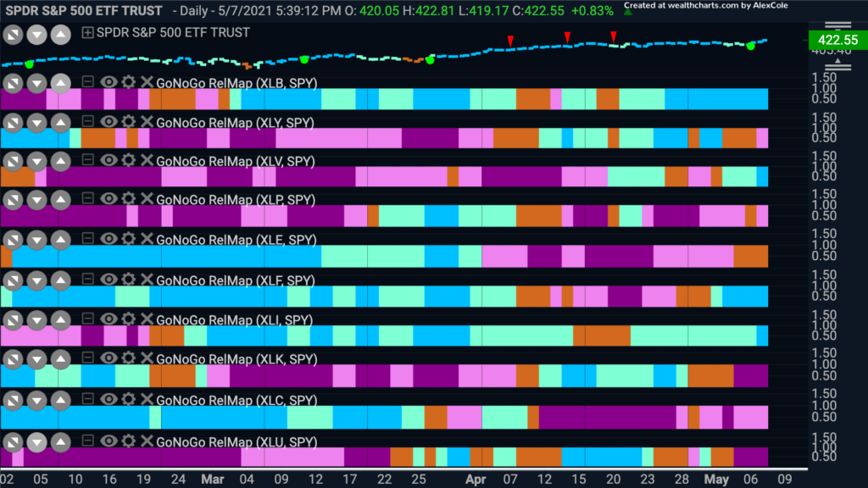Hide the XLB RelMap indicator
The width and height of the screenshot is (868, 488).
tap(108, 82)
